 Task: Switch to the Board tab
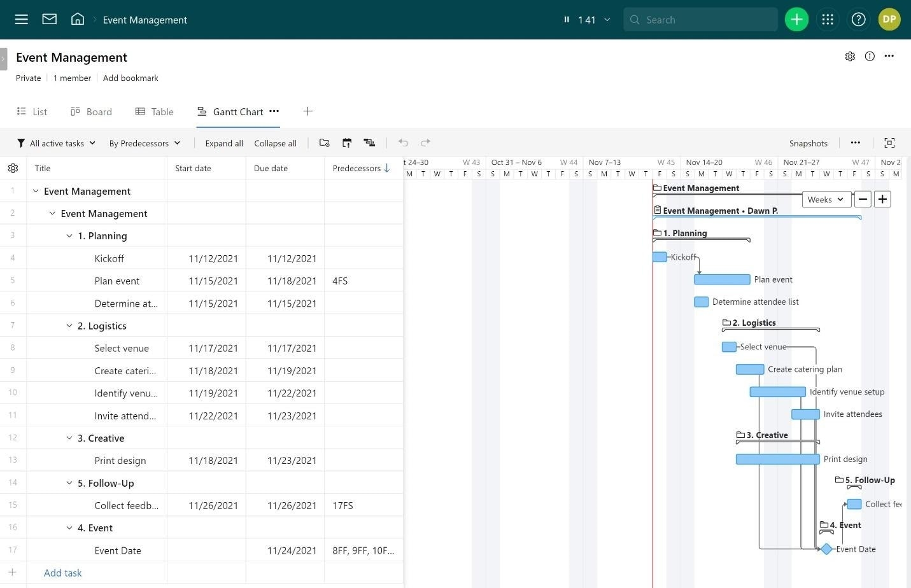pos(91,111)
